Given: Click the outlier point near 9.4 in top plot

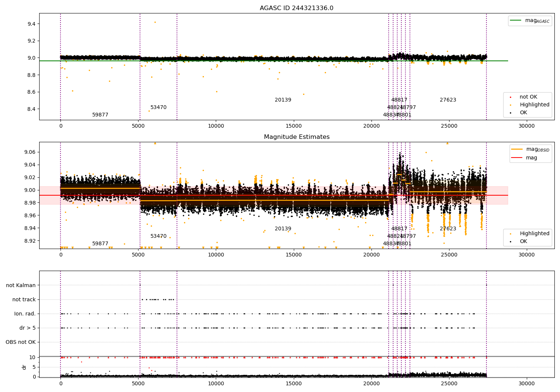Looking at the screenshot, I should click(155, 22).
